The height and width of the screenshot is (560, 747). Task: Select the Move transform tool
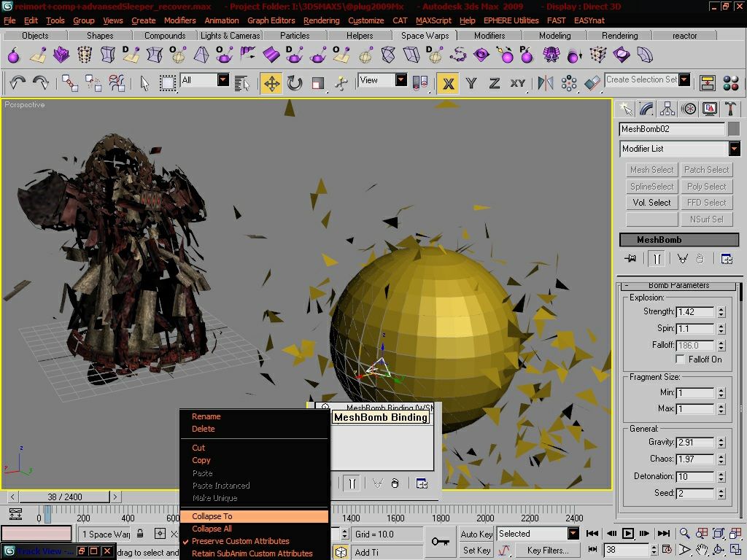[x=271, y=83]
